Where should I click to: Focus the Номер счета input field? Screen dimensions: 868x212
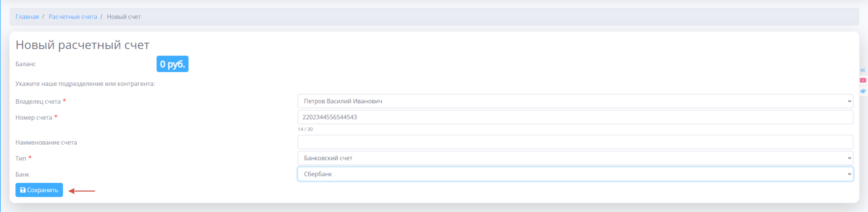575,117
